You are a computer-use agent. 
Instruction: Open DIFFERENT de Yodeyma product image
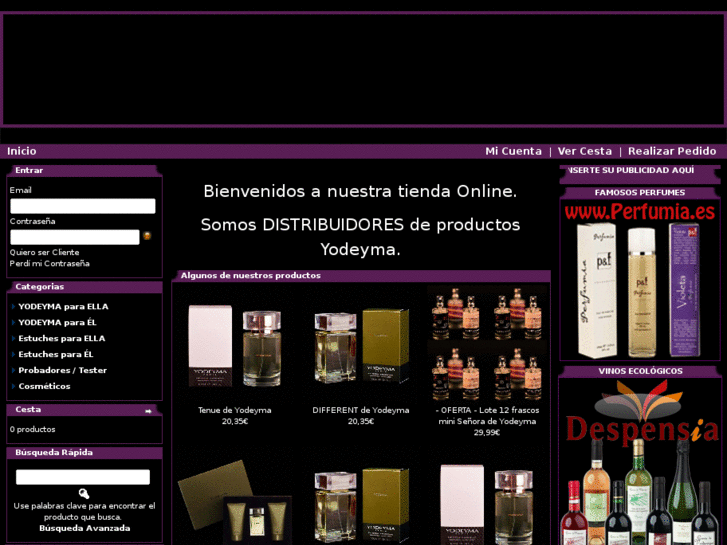pyautogui.click(x=361, y=346)
